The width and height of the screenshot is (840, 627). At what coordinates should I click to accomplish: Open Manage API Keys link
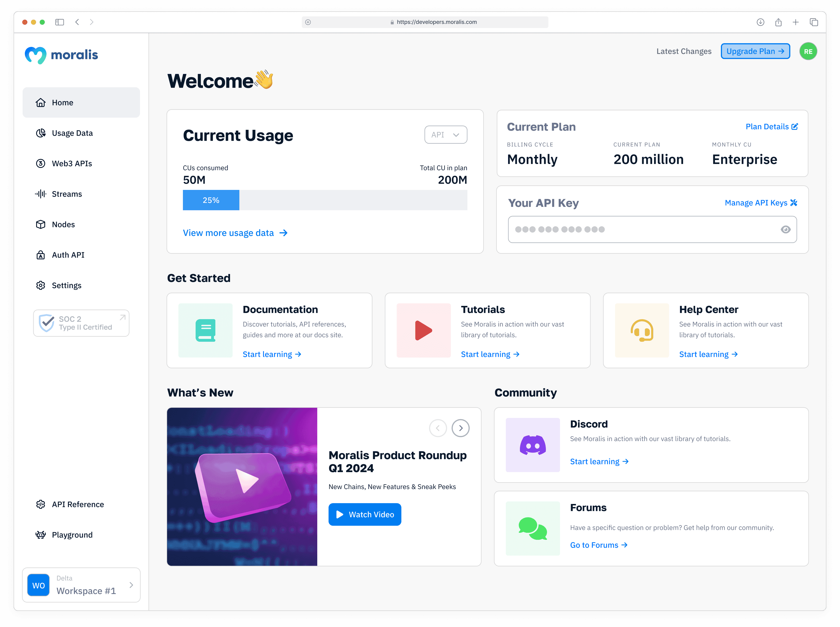point(761,203)
